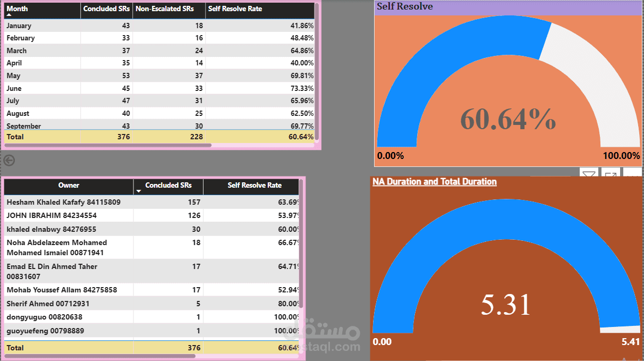This screenshot has width=644, height=361.
Task: Click the 73.33% self resolve rate value
Action: [x=302, y=88]
